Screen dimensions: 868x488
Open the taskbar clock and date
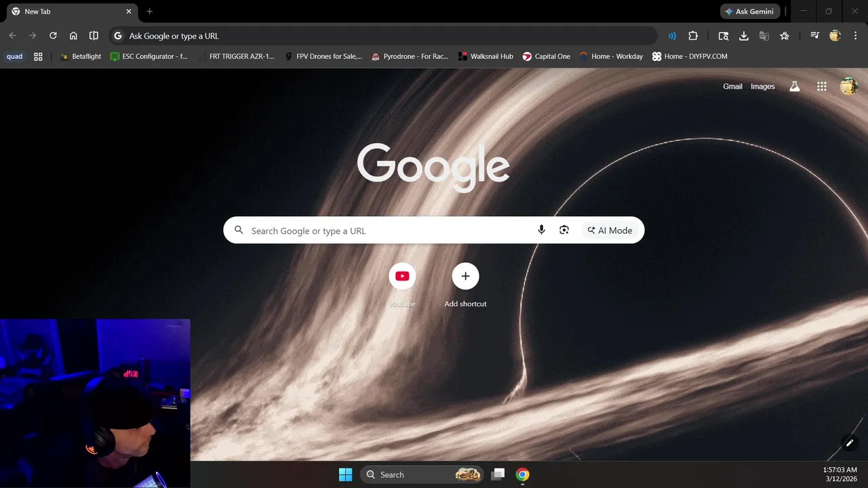tap(841, 474)
